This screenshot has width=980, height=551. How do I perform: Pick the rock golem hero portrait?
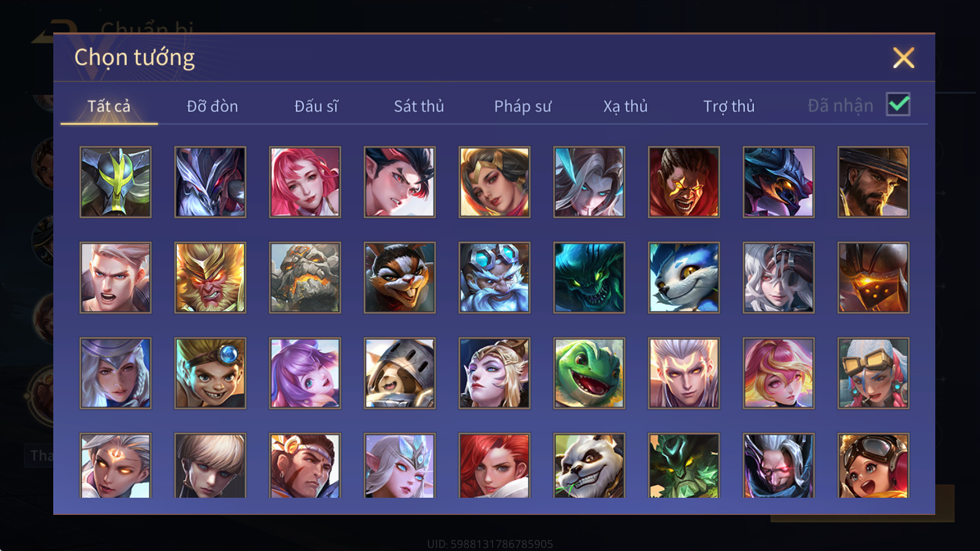coord(305,277)
